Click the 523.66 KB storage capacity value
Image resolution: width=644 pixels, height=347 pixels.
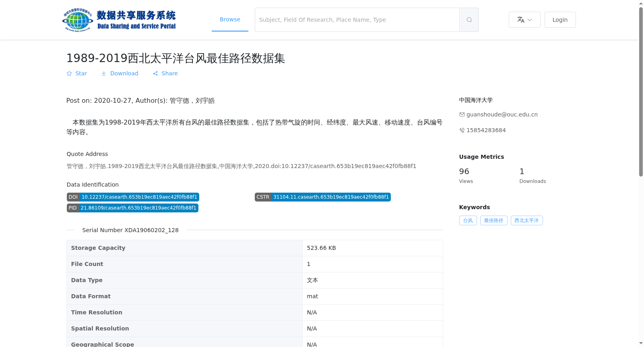coord(321,248)
